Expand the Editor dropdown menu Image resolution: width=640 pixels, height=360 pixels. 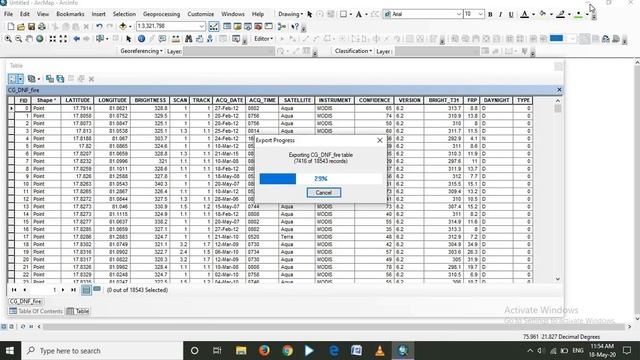click(x=263, y=39)
